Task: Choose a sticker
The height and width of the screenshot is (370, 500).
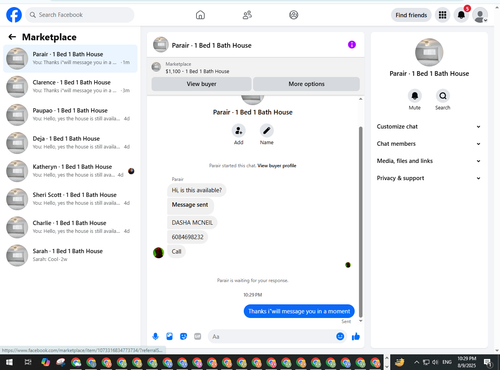Action: pos(183,337)
